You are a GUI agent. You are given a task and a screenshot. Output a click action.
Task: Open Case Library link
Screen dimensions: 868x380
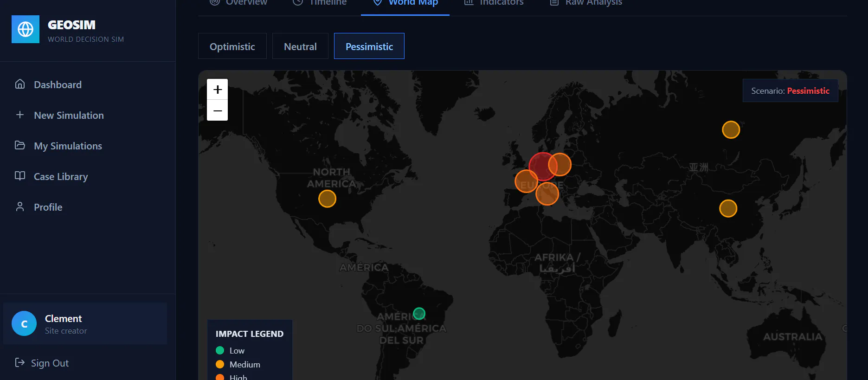pyautogui.click(x=61, y=176)
